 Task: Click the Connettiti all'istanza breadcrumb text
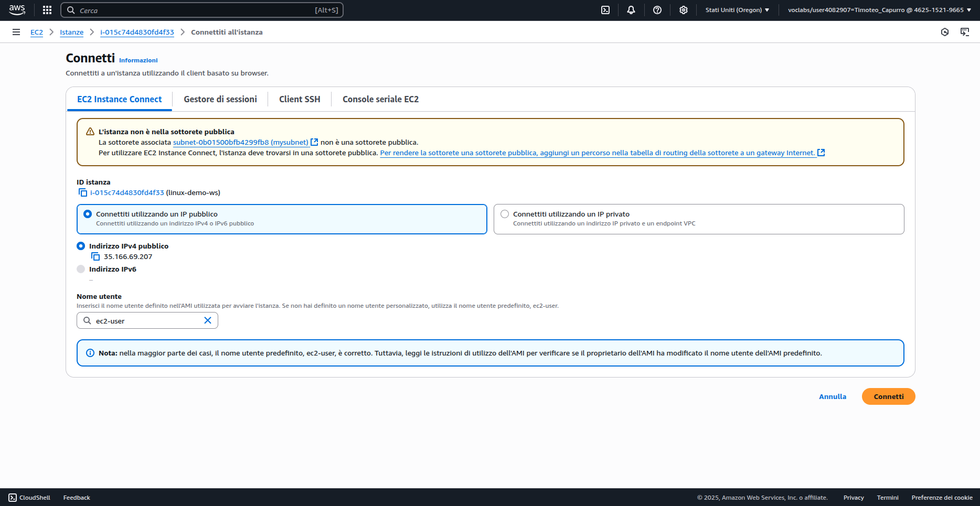point(227,32)
